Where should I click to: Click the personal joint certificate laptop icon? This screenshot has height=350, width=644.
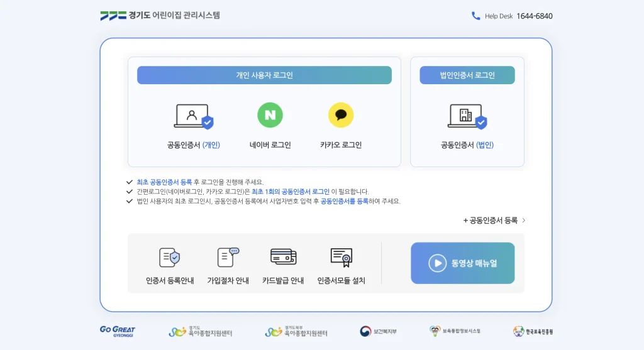click(x=194, y=116)
